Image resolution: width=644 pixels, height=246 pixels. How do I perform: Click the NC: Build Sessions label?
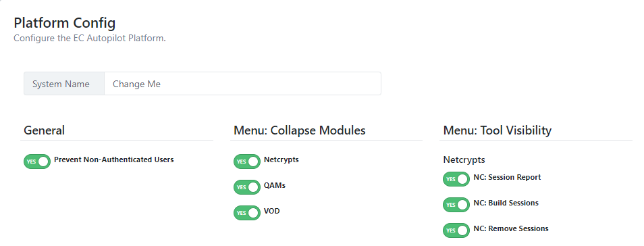[x=506, y=203]
